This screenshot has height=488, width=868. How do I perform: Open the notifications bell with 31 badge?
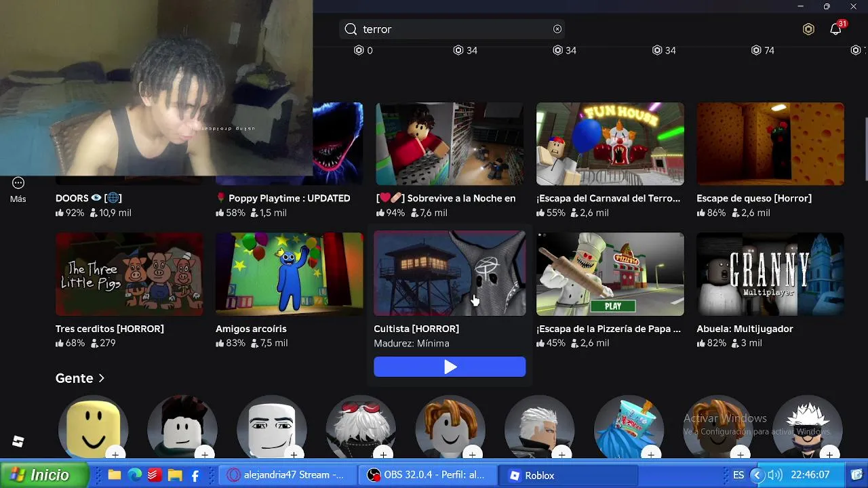837,28
